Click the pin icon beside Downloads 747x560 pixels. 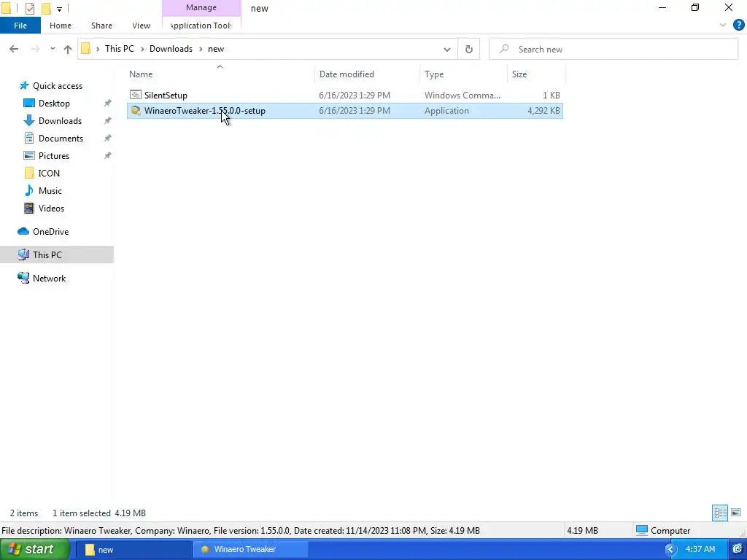[x=108, y=121]
